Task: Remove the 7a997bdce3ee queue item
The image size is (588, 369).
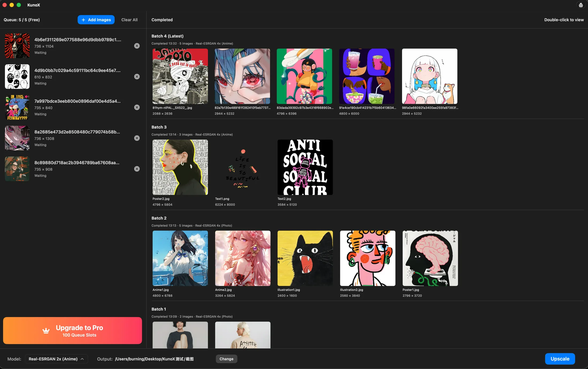Action: 137,107
